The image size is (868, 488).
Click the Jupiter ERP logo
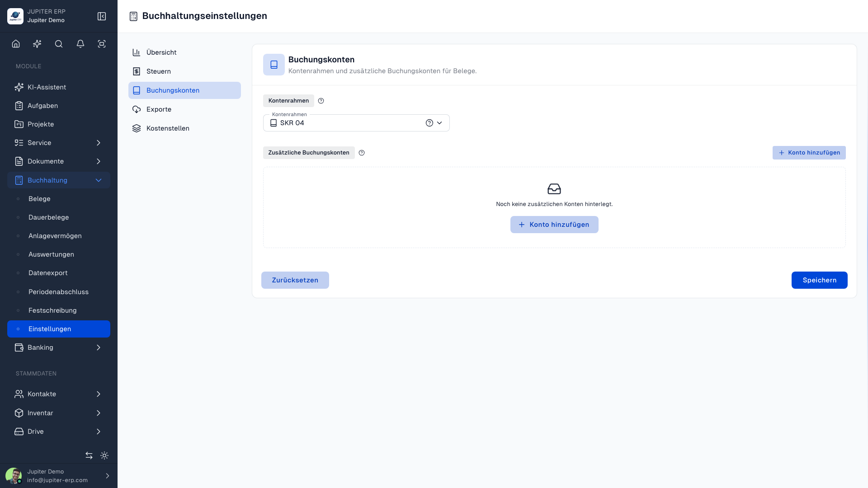(x=15, y=16)
